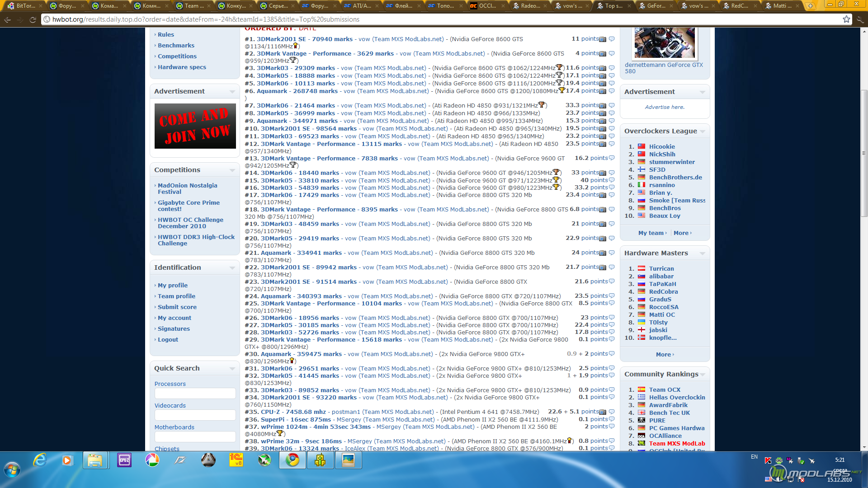Viewport: 868px width, 488px height.
Task: Open Picasa from the taskbar
Action: click(x=152, y=460)
